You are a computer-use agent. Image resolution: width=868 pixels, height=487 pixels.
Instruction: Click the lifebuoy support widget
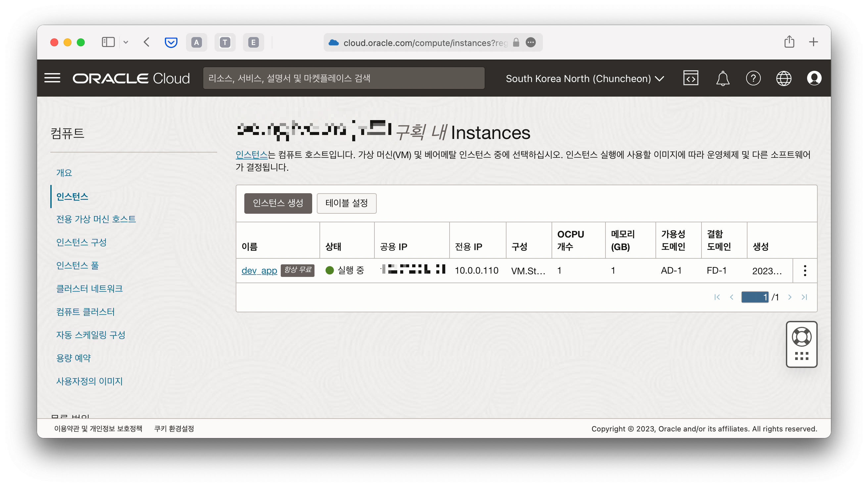point(801,337)
